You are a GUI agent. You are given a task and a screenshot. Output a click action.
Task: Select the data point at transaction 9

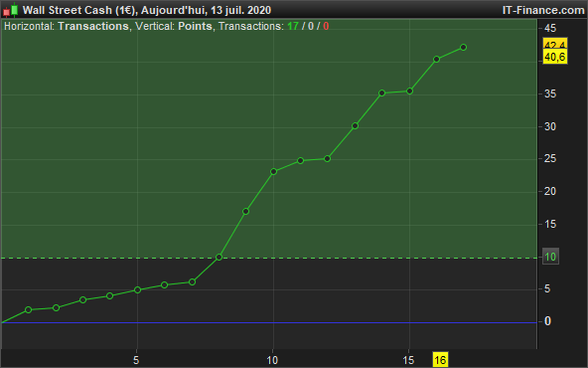click(x=246, y=212)
